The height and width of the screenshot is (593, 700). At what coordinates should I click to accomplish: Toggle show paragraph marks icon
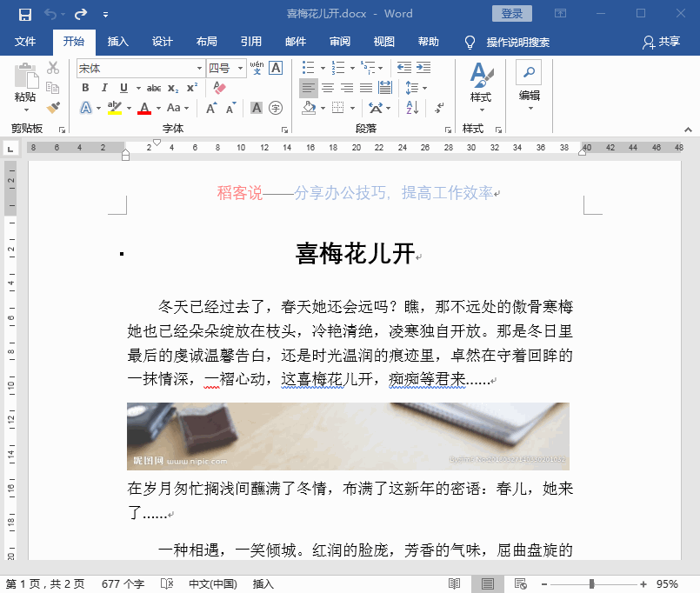(x=439, y=108)
